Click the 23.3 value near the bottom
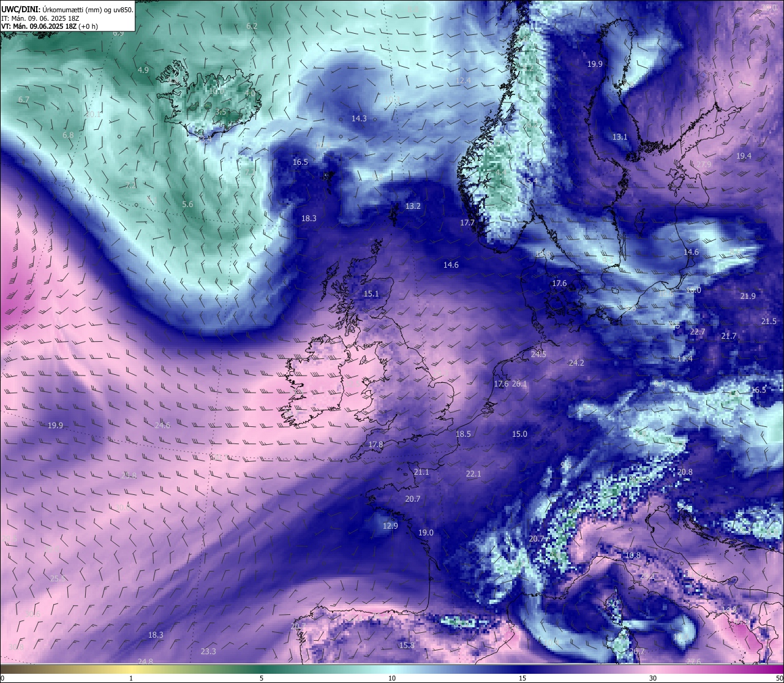This screenshot has height=683, width=784. click(x=208, y=651)
